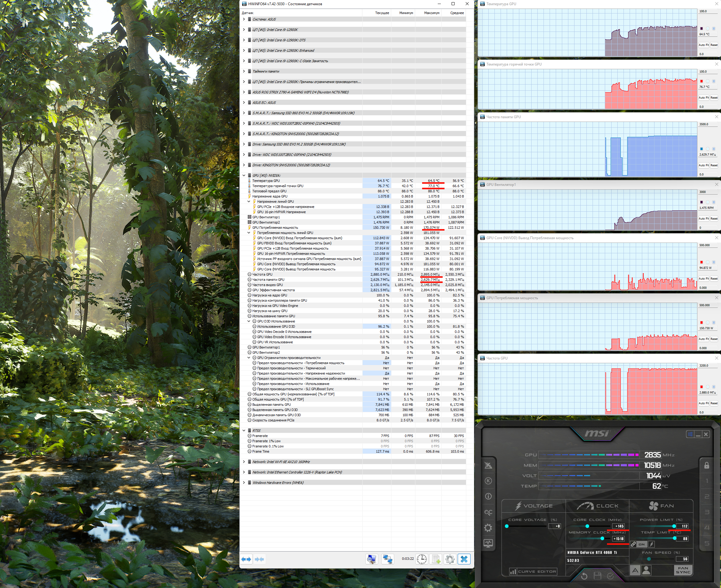Click Auto Fit on Температура GPU graph

tap(704, 45)
